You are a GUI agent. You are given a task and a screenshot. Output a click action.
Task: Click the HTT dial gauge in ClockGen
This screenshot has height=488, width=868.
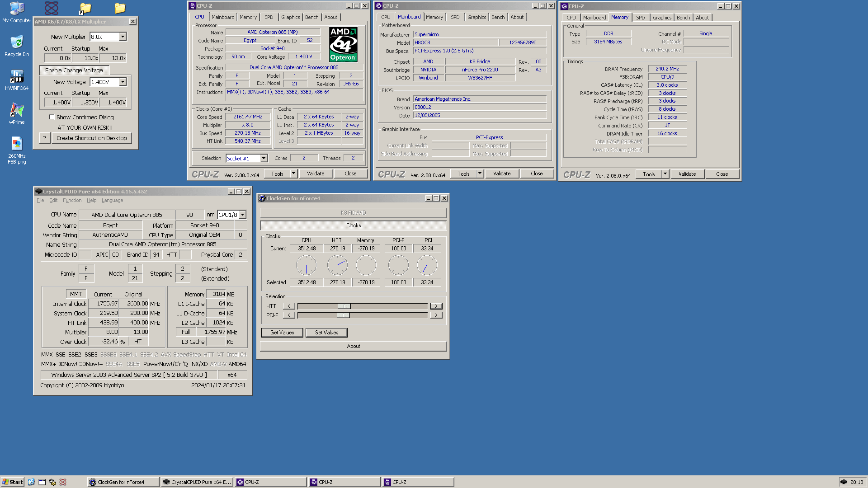[337, 265]
